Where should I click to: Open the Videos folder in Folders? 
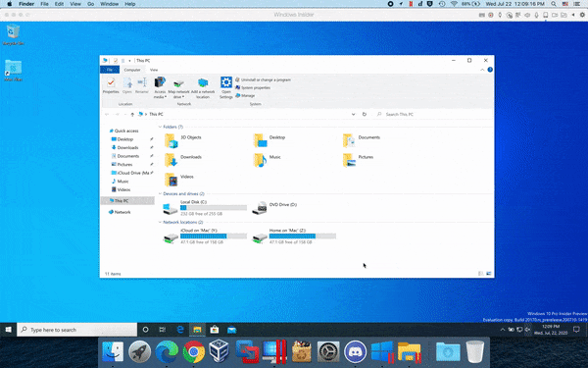pyautogui.click(x=179, y=180)
